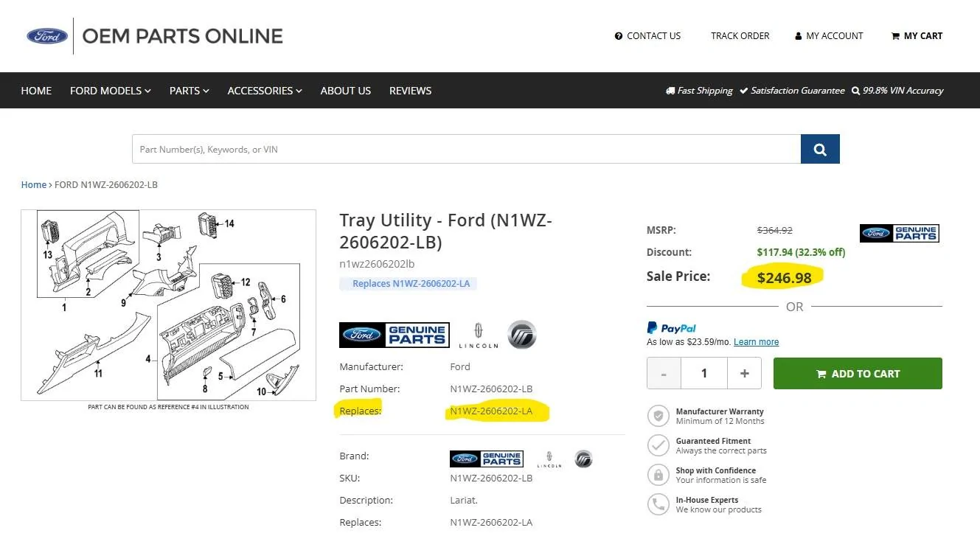This screenshot has height=550, width=980.
Task: Click the highlighted Replaces value N1WZ-2606202-LA
Action: click(491, 411)
